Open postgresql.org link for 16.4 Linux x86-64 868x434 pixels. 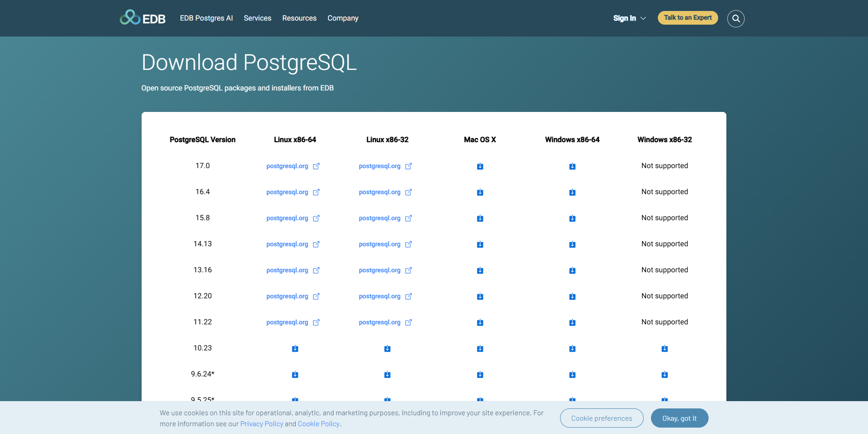293,192
